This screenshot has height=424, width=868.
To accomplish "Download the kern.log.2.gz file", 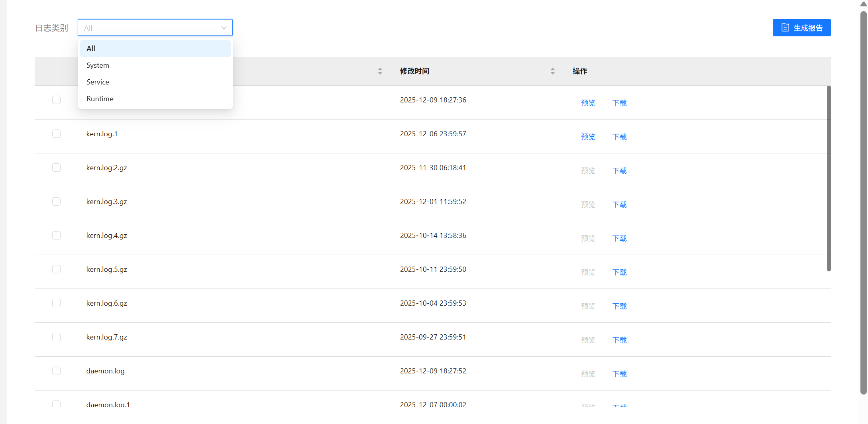I will (619, 171).
